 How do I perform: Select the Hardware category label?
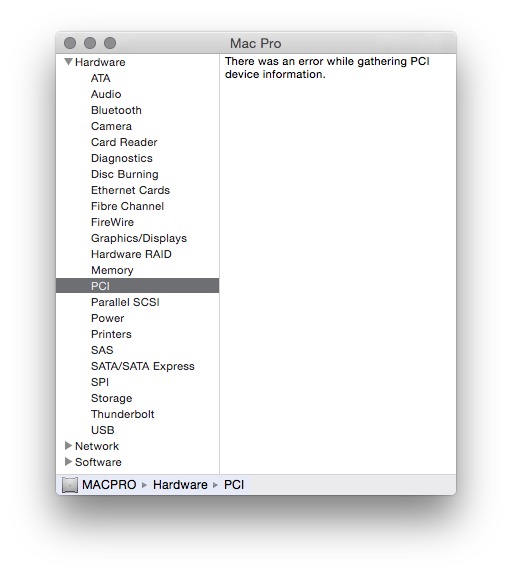point(100,62)
